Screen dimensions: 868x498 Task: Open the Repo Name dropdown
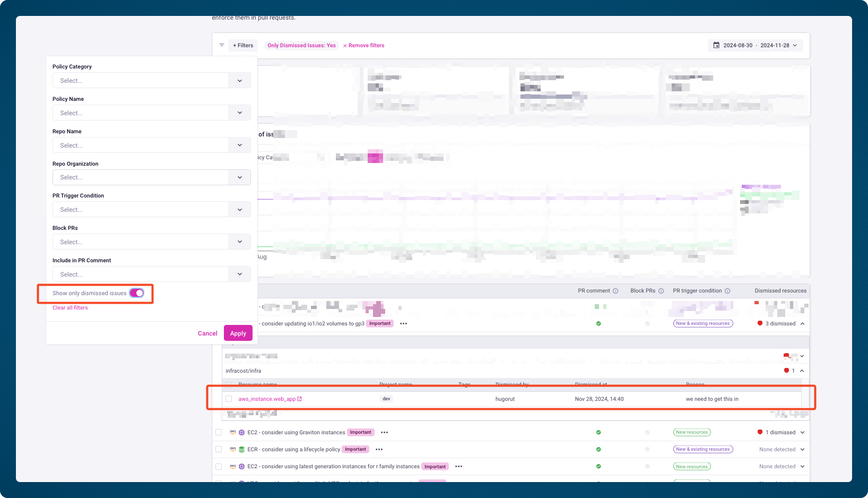[x=152, y=145]
